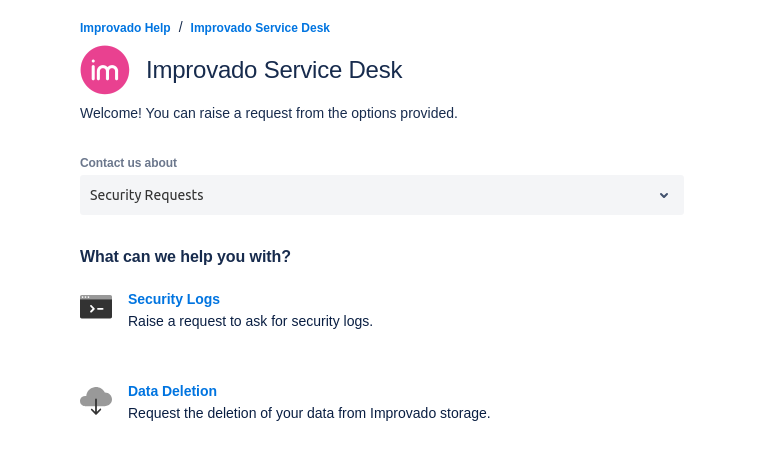Click the Data Deletion cloud icon
This screenshot has height=472, width=782.
click(x=96, y=400)
